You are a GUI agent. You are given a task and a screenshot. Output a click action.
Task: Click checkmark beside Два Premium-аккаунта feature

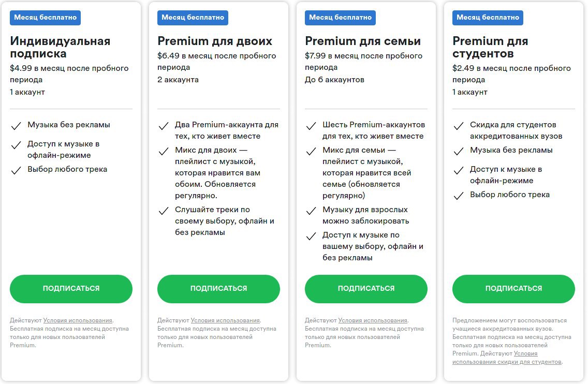pos(164,126)
